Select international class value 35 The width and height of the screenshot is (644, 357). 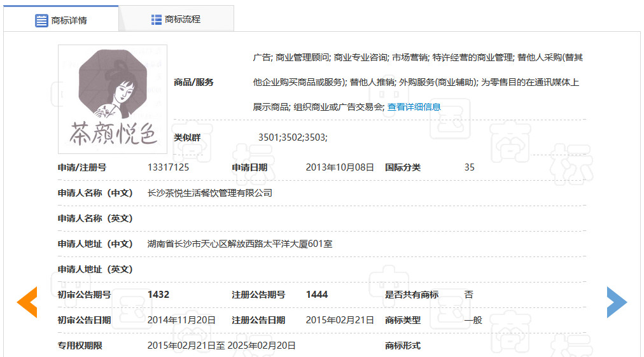pyautogui.click(x=470, y=167)
